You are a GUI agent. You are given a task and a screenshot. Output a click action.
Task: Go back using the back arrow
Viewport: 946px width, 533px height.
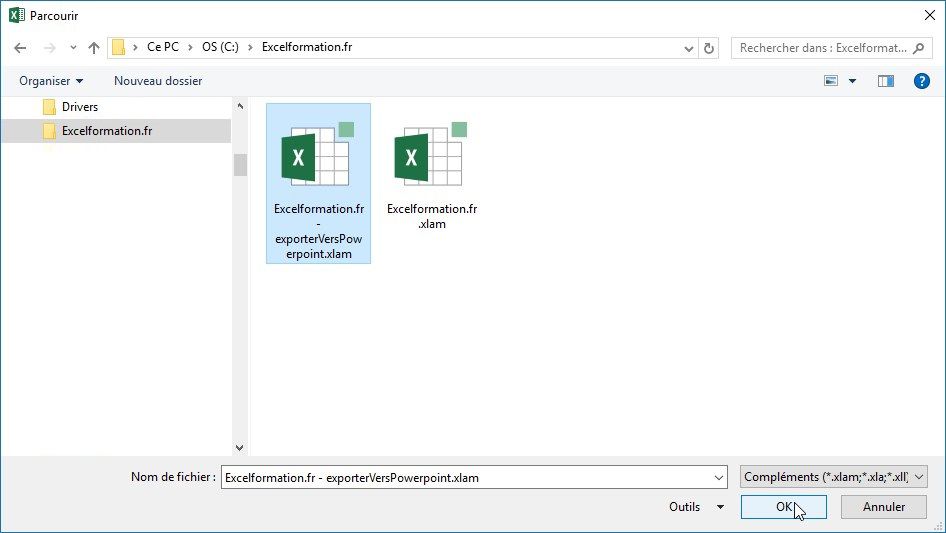point(20,48)
